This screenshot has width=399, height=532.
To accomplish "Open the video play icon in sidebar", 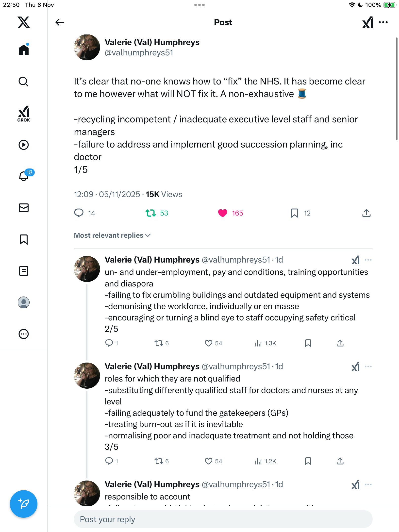I will 24,145.
